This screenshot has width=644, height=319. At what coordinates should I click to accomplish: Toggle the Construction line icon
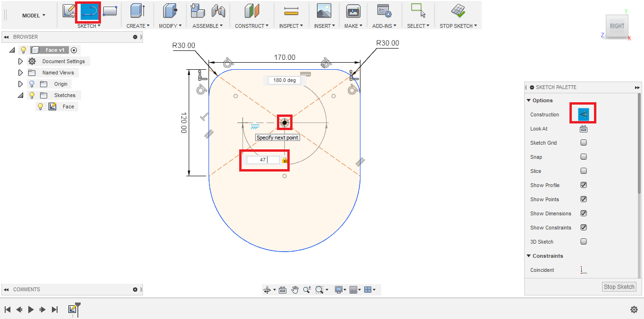tap(584, 115)
